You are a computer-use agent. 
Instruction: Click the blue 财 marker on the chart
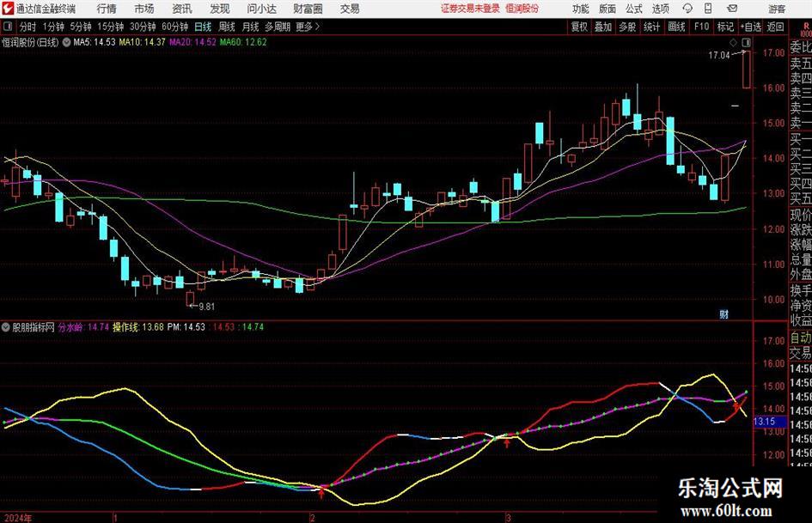tap(724, 313)
